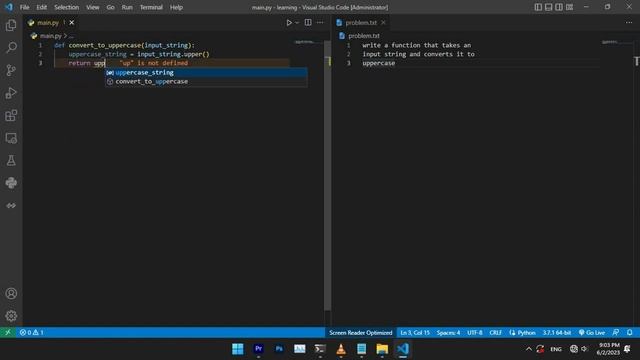Open the Extensions view

(x=11, y=116)
